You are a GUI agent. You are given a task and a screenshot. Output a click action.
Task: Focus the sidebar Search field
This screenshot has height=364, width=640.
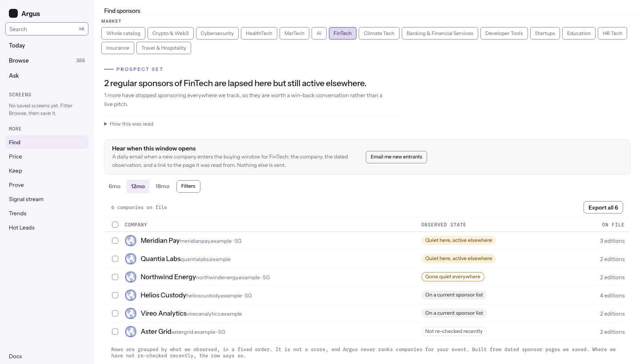(x=47, y=29)
